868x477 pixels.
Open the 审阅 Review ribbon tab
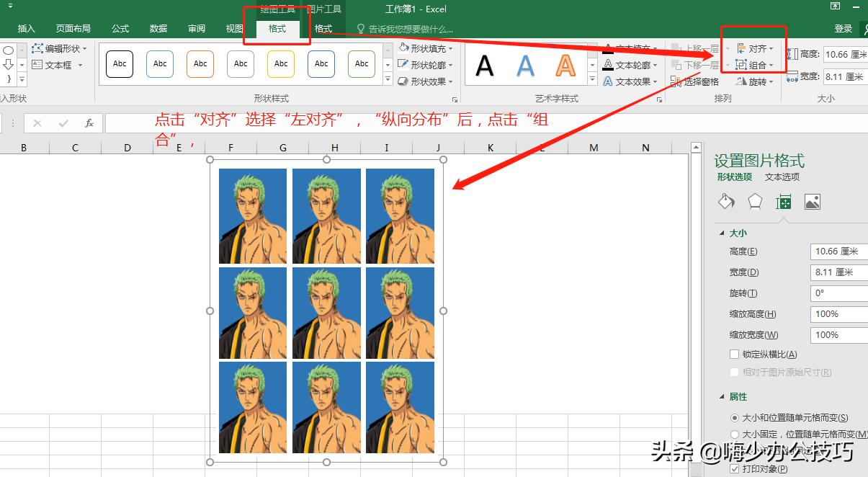click(197, 29)
